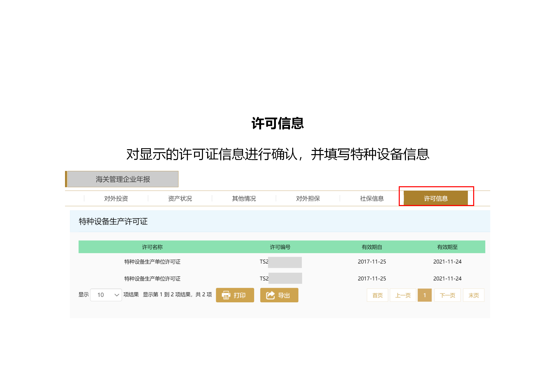This screenshot has width=555, height=392.
Task: Click 上一页 previous page button
Action: tap(403, 295)
